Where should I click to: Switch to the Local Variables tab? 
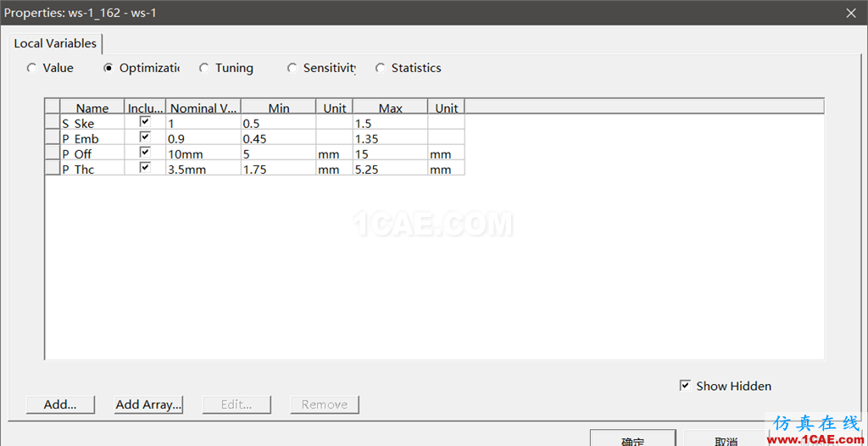(x=55, y=43)
